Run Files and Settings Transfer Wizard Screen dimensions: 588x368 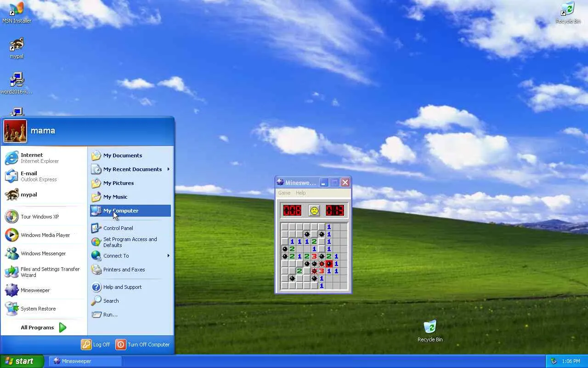[45, 272]
